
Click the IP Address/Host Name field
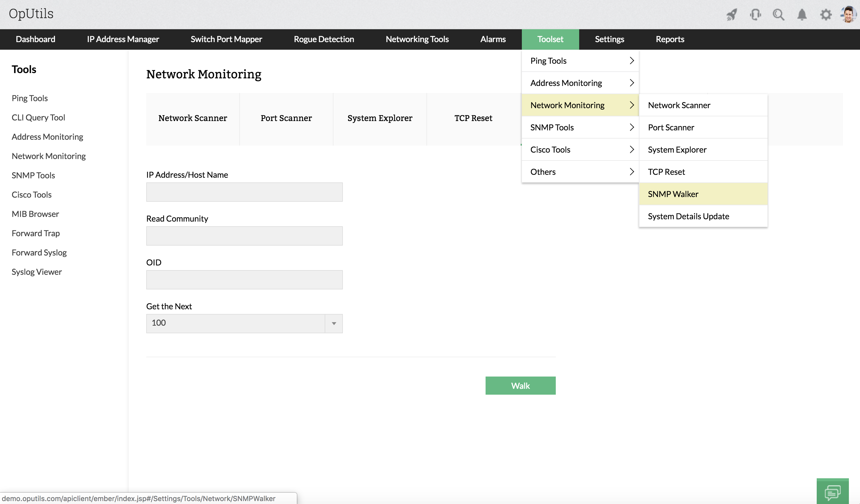[x=244, y=192]
